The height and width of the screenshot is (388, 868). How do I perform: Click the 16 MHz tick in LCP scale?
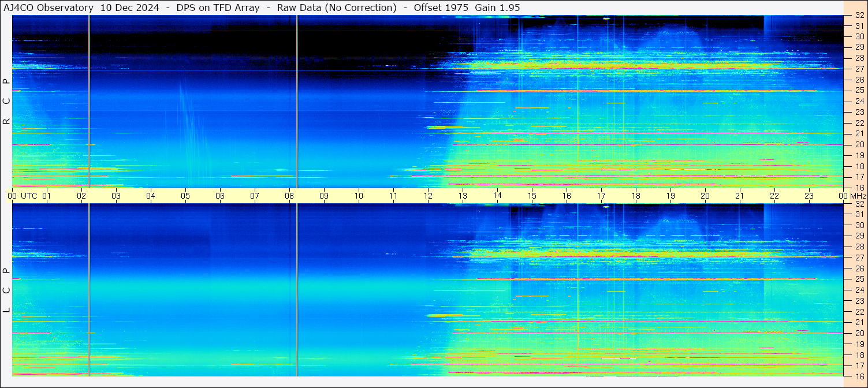click(x=859, y=376)
